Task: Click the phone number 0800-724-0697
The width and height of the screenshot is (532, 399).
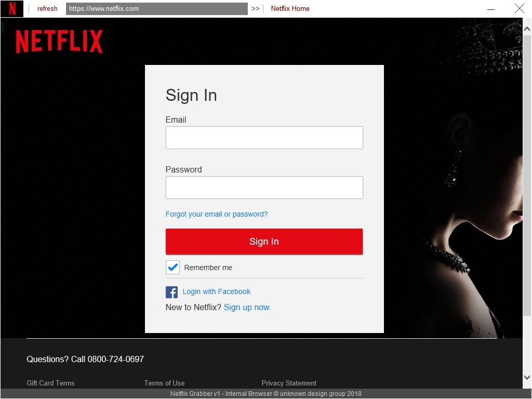Action: point(116,359)
